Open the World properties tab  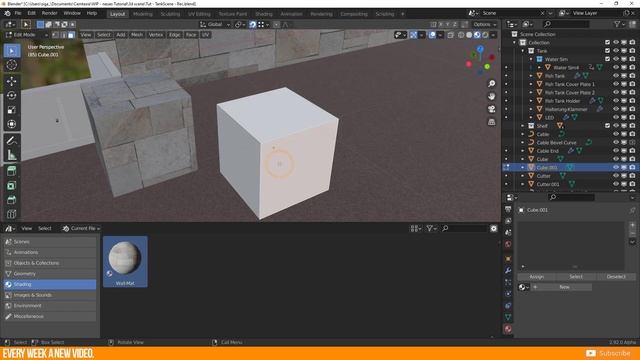[508, 244]
